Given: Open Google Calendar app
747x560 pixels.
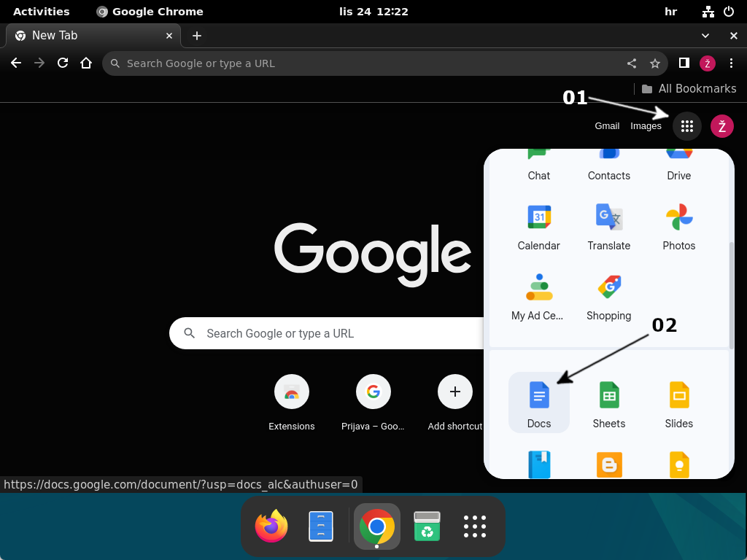Looking at the screenshot, I should tap(539, 227).
